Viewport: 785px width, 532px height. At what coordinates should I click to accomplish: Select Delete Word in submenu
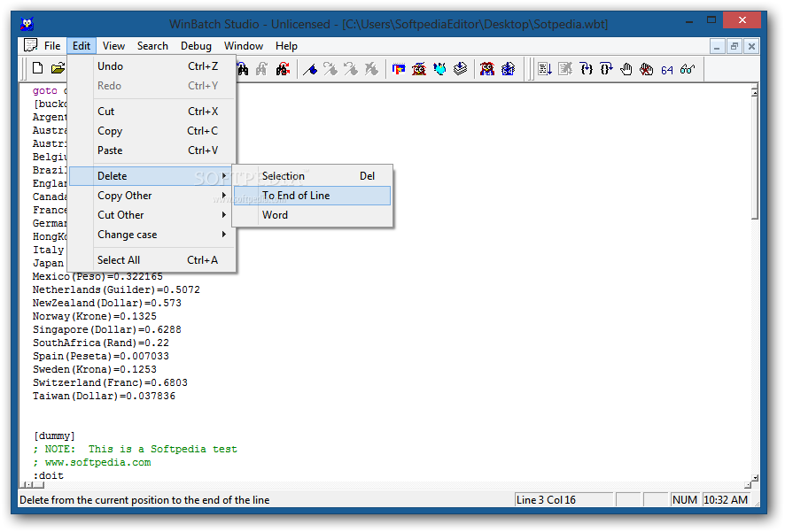[313, 215]
